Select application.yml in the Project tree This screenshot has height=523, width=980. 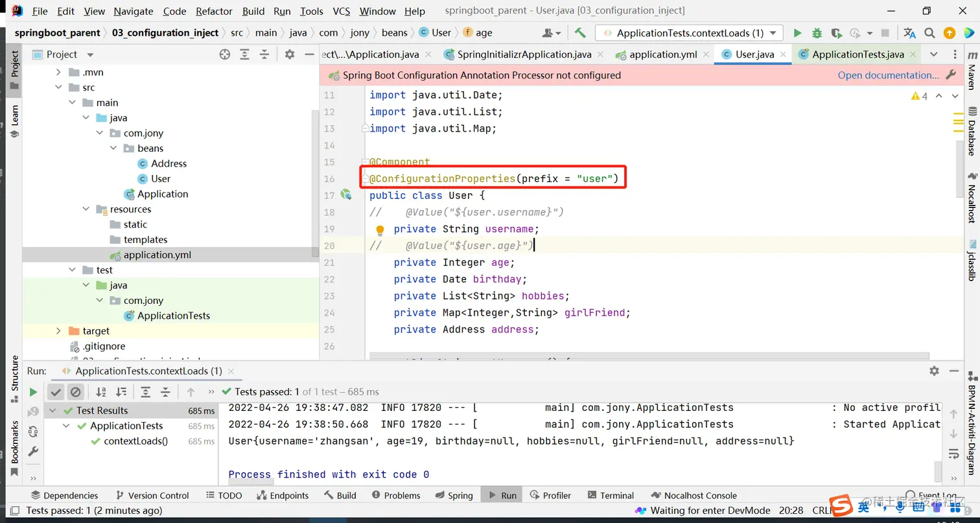157,255
